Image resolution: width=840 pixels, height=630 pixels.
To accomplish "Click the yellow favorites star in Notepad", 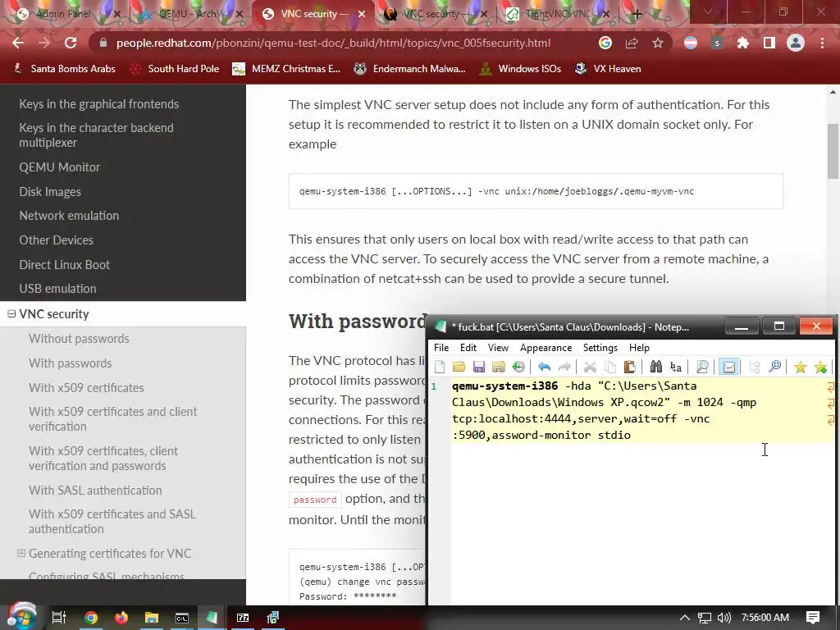I will point(801,367).
